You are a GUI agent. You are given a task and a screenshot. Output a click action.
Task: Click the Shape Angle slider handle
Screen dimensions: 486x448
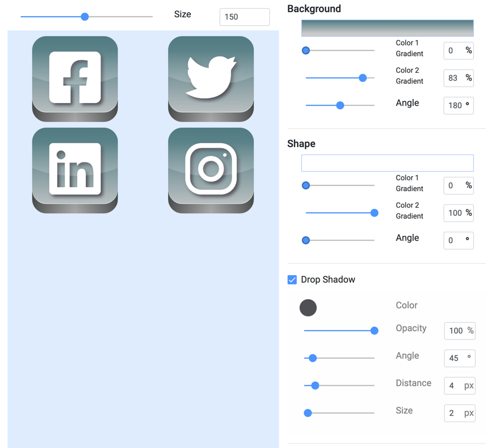pyautogui.click(x=306, y=240)
